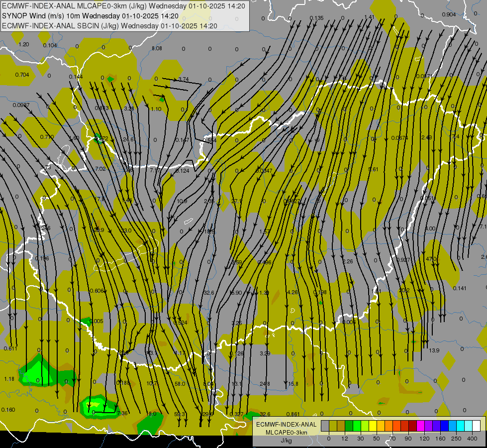Pick the pure blue legend swatch
Screen dimensions: 487x448
pos(444,426)
